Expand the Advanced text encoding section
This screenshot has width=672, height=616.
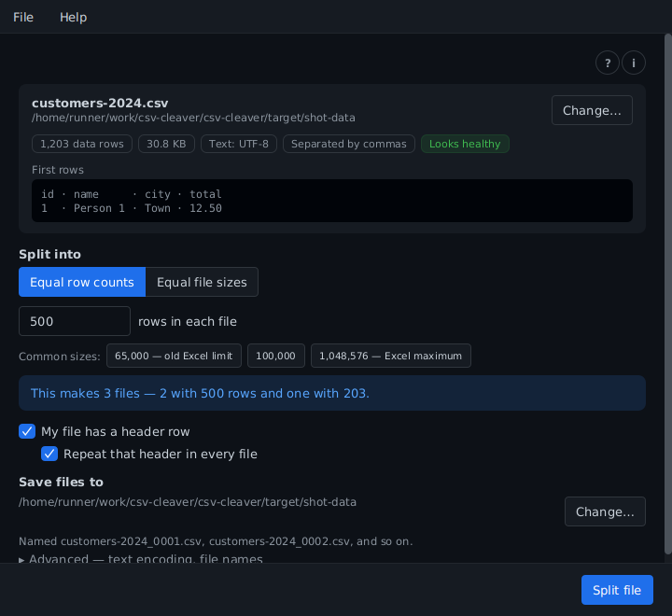pyautogui.click(x=141, y=558)
